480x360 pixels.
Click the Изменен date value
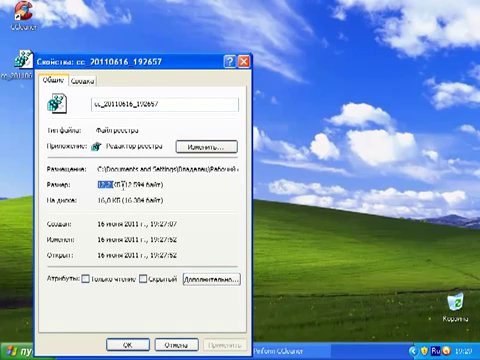pos(137,240)
